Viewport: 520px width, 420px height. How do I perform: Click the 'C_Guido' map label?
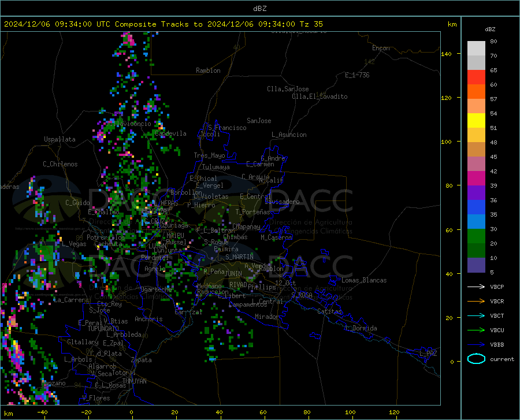pyautogui.click(x=77, y=203)
